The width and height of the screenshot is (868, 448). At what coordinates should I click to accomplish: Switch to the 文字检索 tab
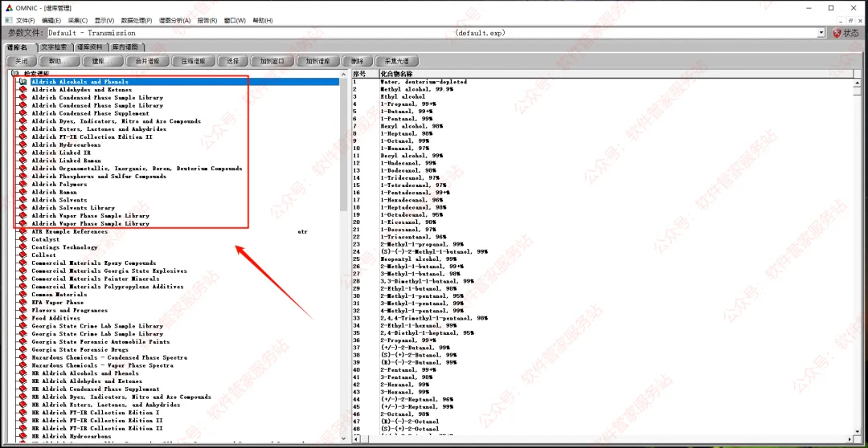click(55, 47)
